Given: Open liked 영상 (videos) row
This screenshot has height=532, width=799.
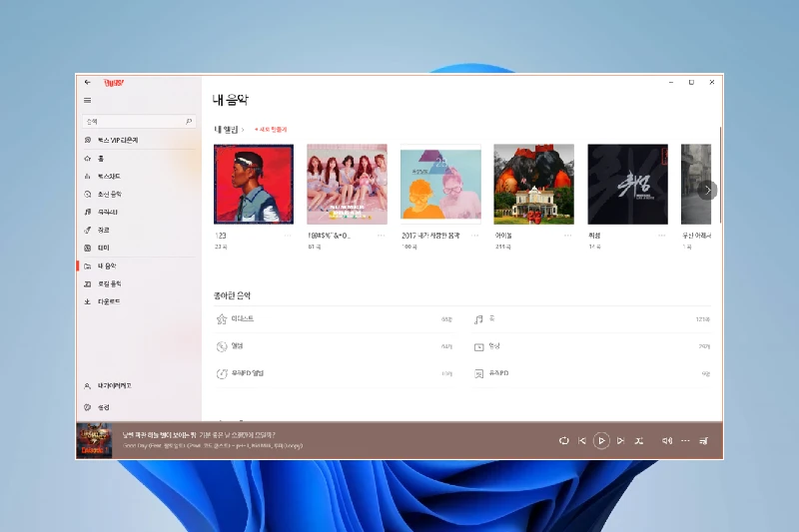Looking at the screenshot, I should [591, 346].
